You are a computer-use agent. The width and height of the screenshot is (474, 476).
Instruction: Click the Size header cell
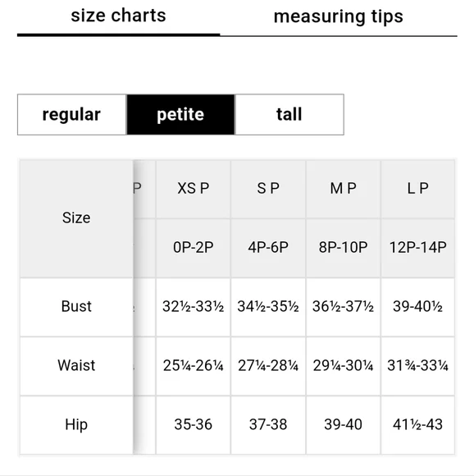point(76,218)
